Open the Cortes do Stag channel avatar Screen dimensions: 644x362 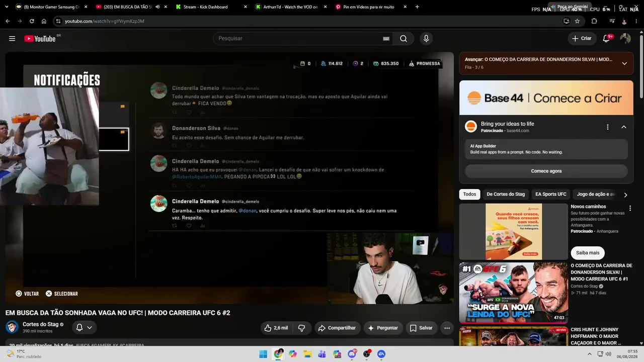(x=12, y=327)
